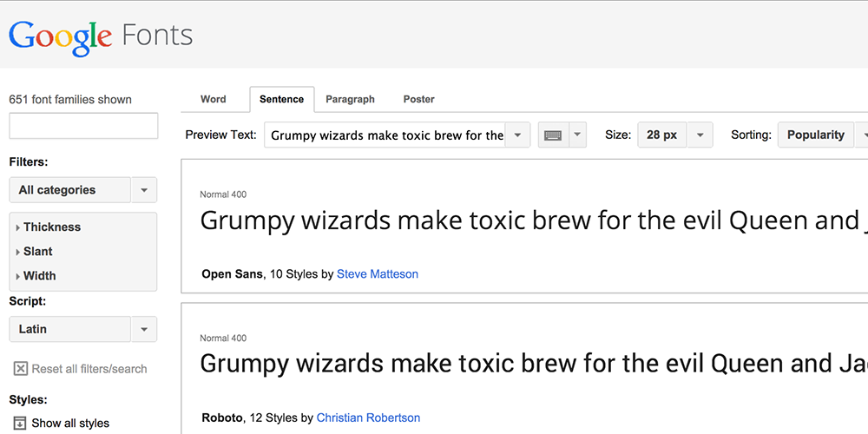Click the Open Sans preview sentence
The height and width of the screenshot is (434, 868).
point(534,220)
